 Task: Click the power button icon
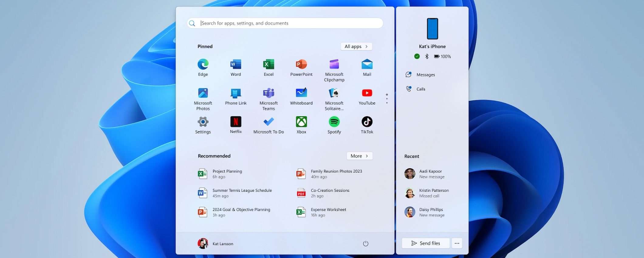[366, 243]
